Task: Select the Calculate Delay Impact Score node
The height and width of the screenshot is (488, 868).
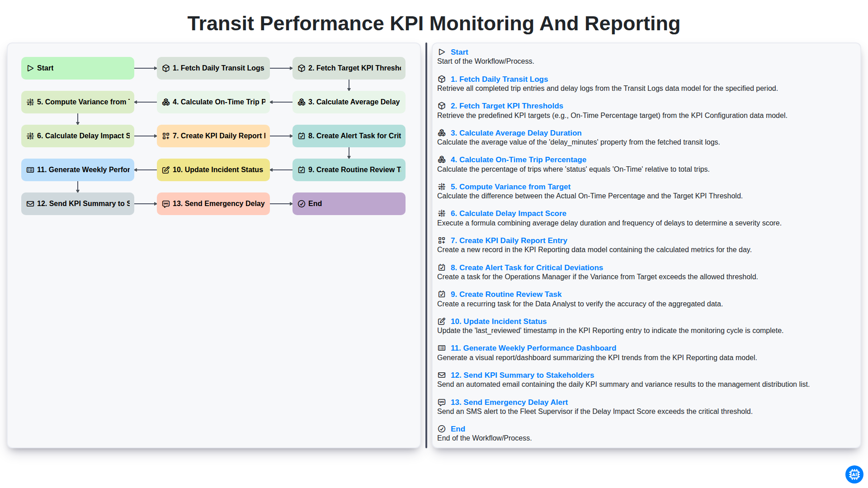Action: coord(78,136)
